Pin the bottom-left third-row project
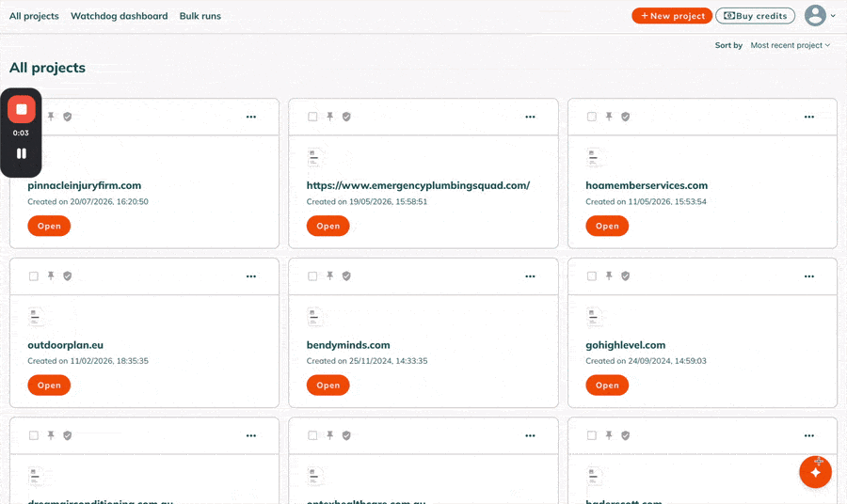The image size is (847, 504). 51,434
